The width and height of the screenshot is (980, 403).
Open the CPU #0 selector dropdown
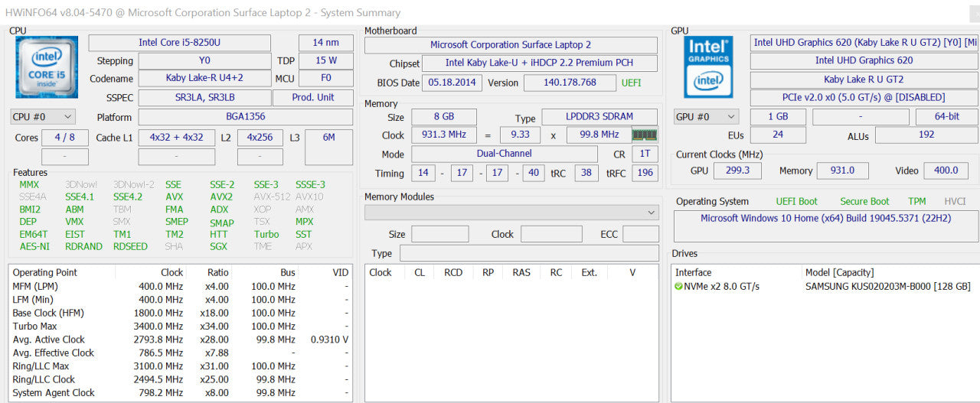43,117
